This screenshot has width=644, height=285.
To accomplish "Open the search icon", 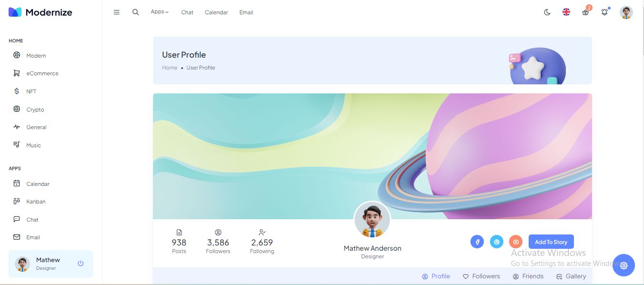I will [136, 12].
